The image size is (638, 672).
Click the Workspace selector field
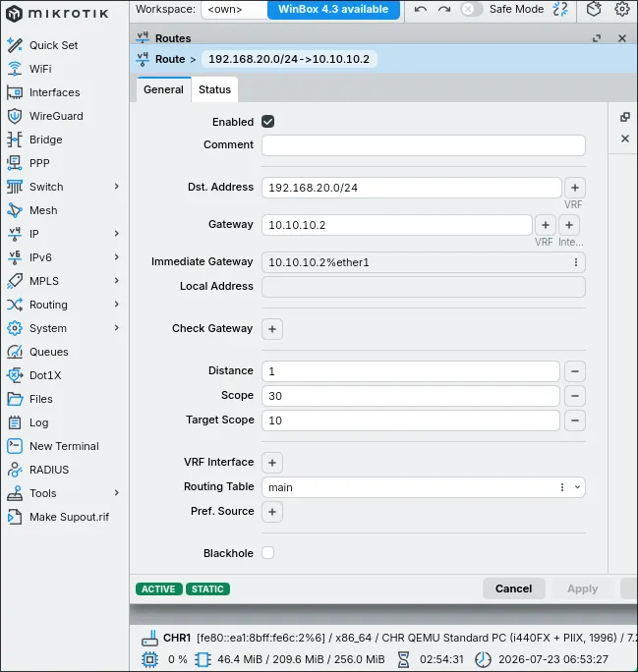tap(235, 9)
